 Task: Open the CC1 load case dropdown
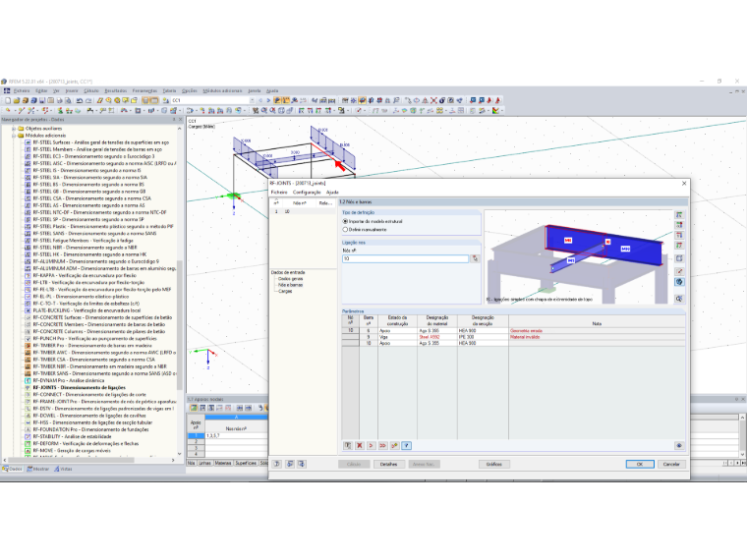(x=252, y=100)
